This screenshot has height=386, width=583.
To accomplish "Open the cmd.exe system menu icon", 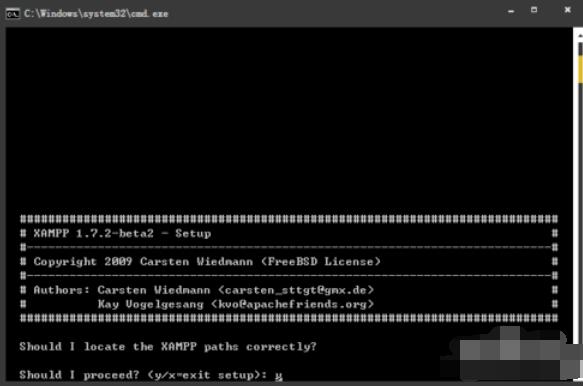I will pyautogui.click(x=13, y=14).
